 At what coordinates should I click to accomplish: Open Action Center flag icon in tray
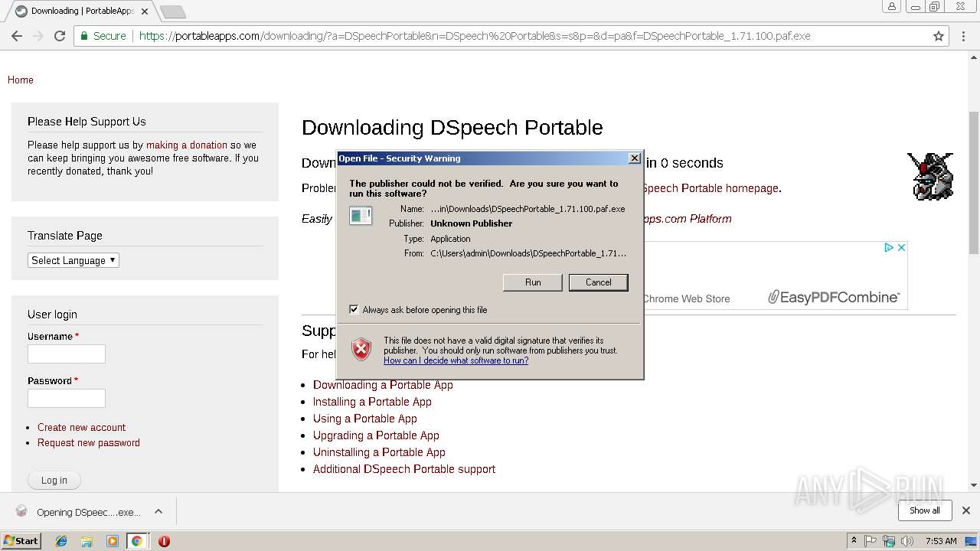(871, 541)
